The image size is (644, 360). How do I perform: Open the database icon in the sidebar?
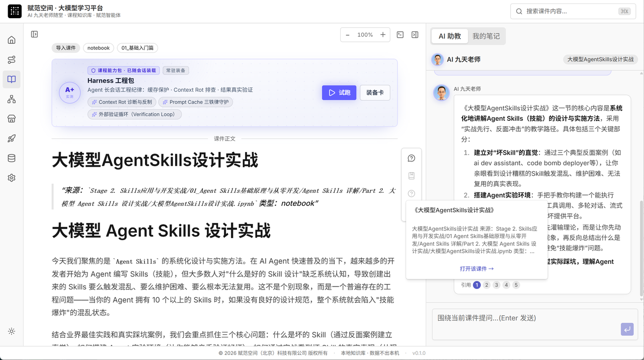coord(12,158)
